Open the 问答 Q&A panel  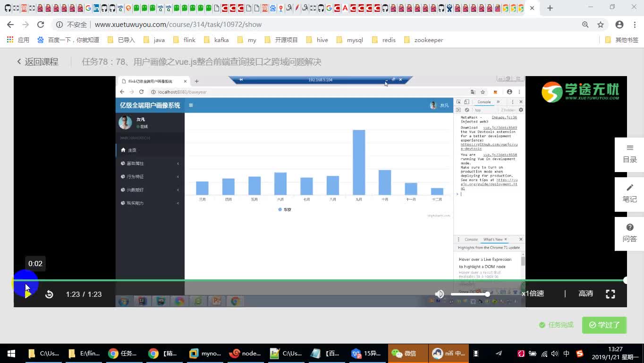(629, 234)
